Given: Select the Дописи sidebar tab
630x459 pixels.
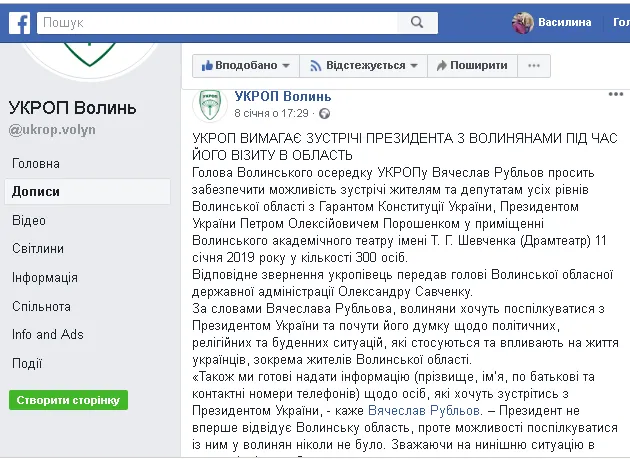Looking at the screenshot, I should 88,192.
